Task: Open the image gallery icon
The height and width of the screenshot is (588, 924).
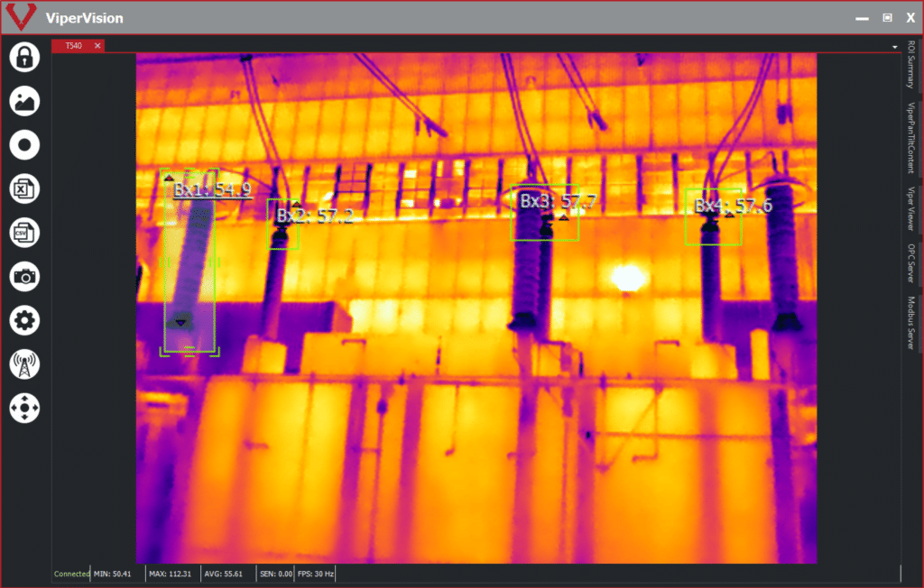Action: click(x=24, y=101)
